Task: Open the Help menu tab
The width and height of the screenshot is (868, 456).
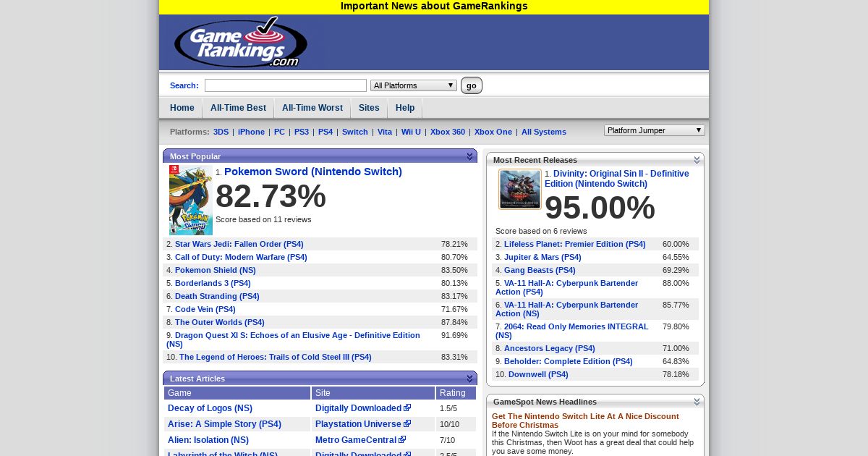Action: click(x=405, y=108)
